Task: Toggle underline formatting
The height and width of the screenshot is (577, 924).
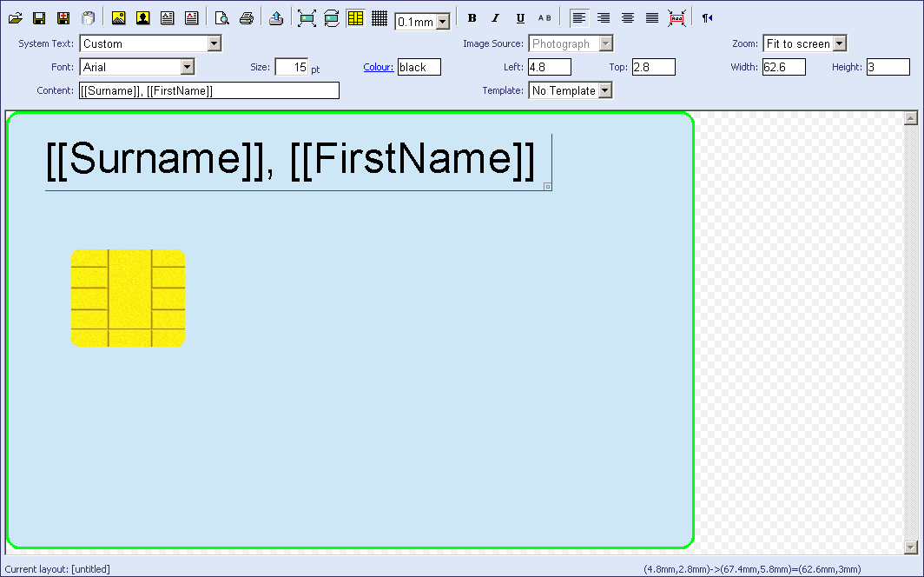Action: 520,18
